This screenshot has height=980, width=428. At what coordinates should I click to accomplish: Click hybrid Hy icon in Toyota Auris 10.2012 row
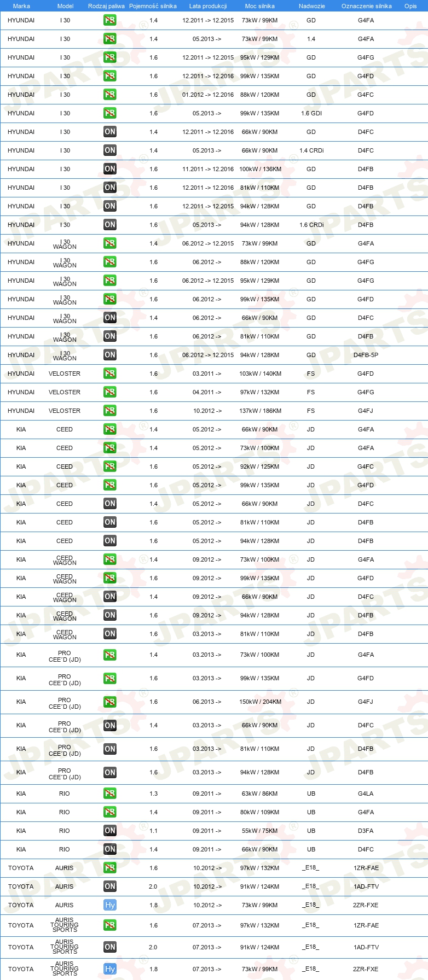pos(110,905)
